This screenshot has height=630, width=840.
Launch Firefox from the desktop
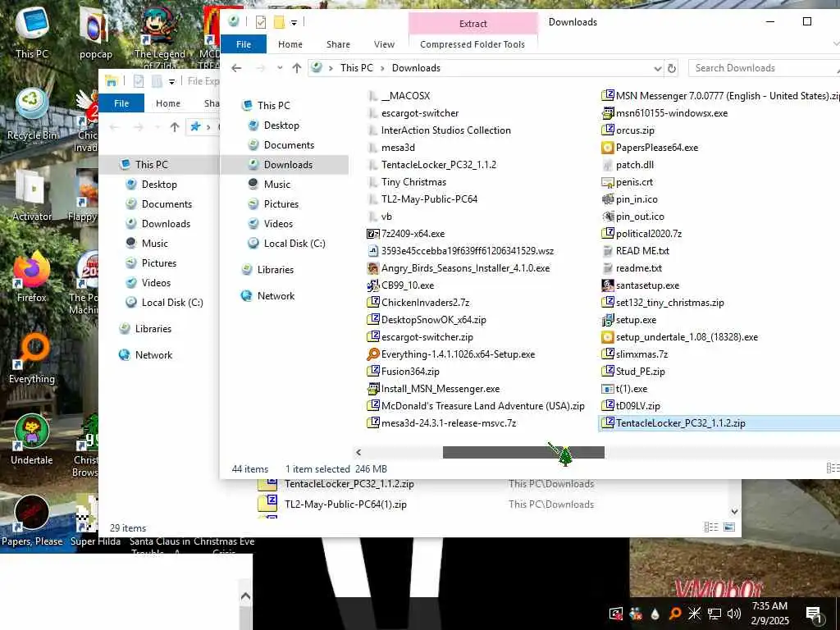pyautogui.click(x=32, y=277)
